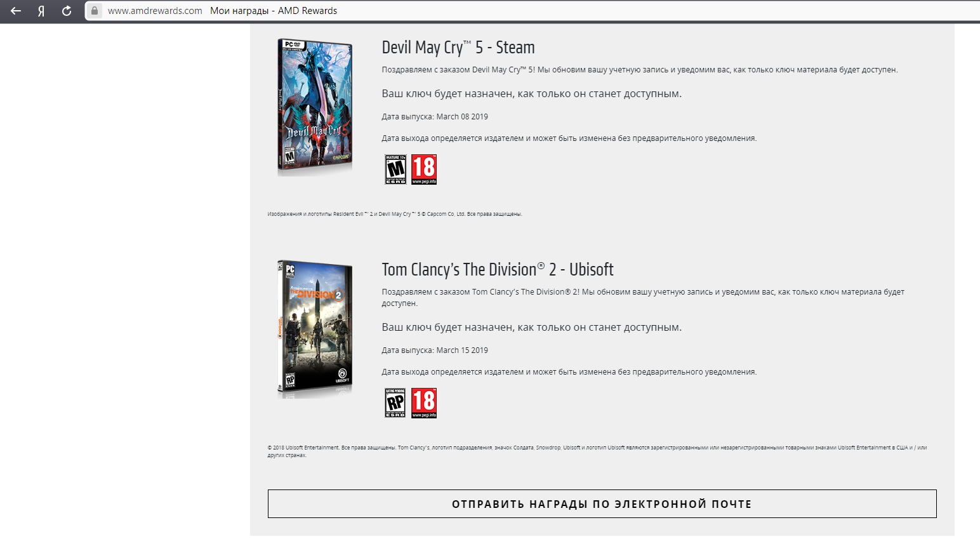Click the ESRB Rating Pending RP badge
The height and width of the screenshot is (539, 980).
(x=395, y=403)
